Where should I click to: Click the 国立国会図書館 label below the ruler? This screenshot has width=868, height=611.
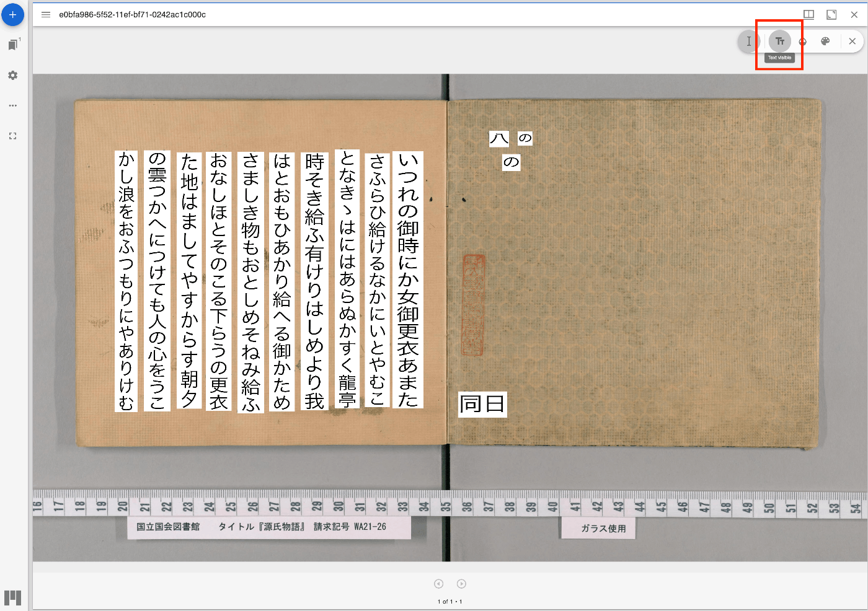pos(169,527)
